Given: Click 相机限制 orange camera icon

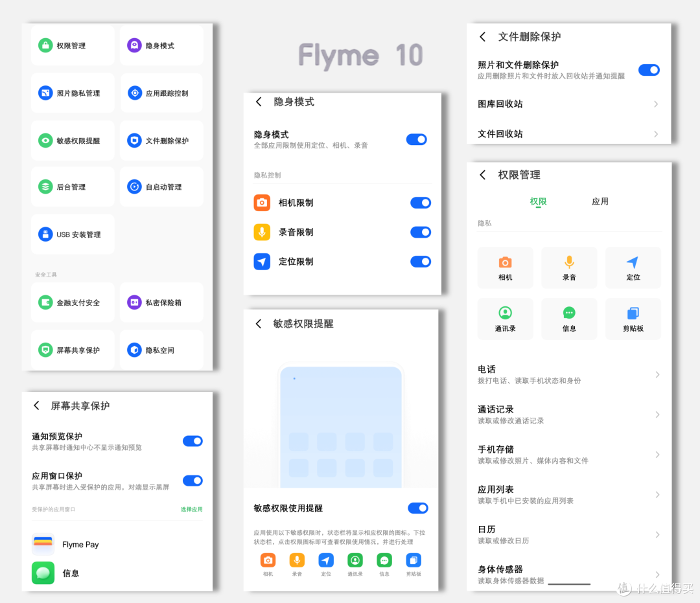Looking at the screenshot, I should coord(262,203).
